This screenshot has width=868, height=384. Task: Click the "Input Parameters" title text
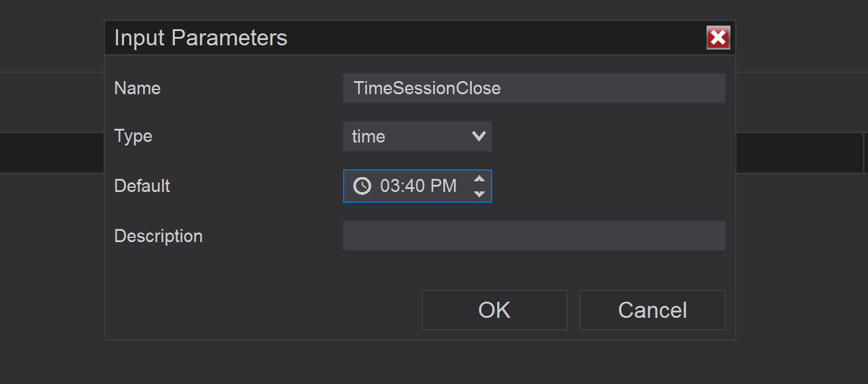pyautogui.click(x=201, y=38)
